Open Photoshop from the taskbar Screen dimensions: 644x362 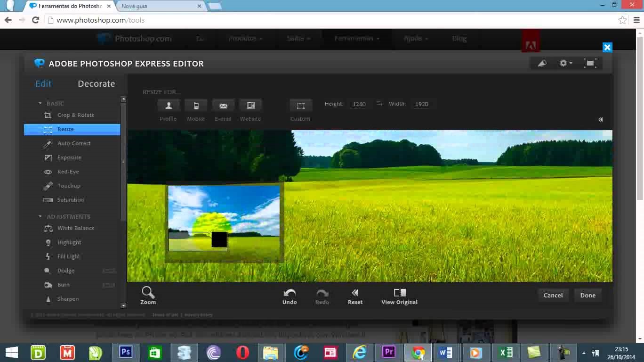(x=126, y=353)
